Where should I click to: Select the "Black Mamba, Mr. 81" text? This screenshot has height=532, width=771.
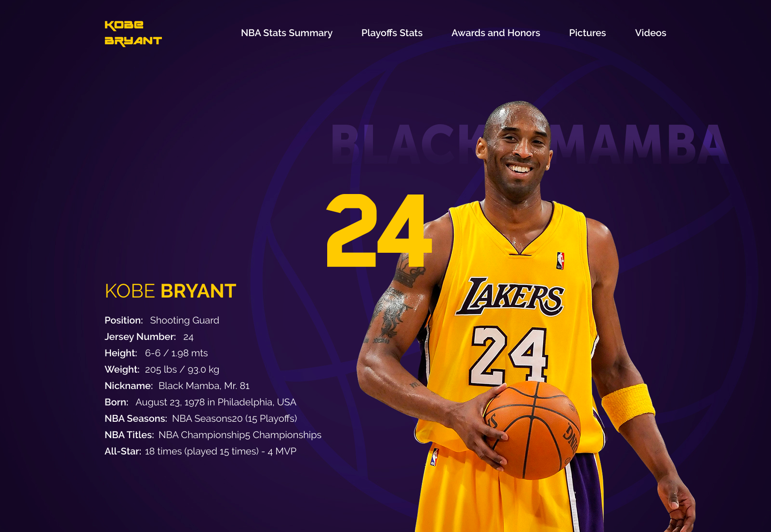point(204,386)
